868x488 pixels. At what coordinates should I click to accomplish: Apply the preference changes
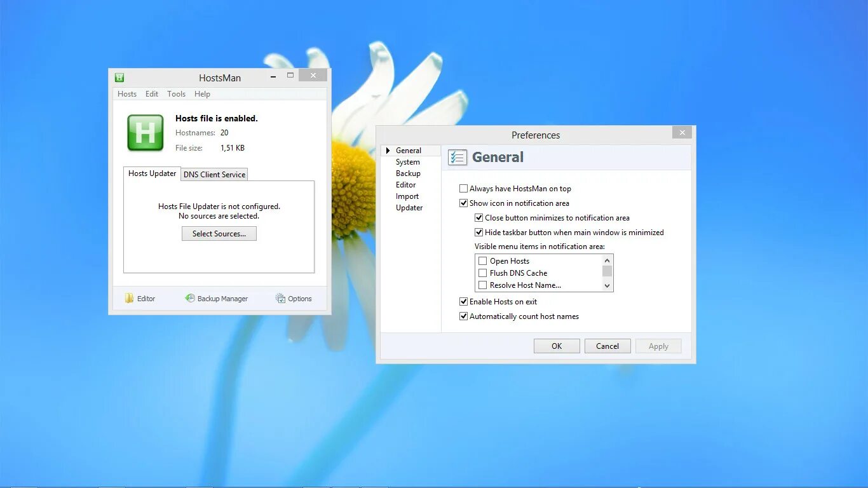pos(658,346)
